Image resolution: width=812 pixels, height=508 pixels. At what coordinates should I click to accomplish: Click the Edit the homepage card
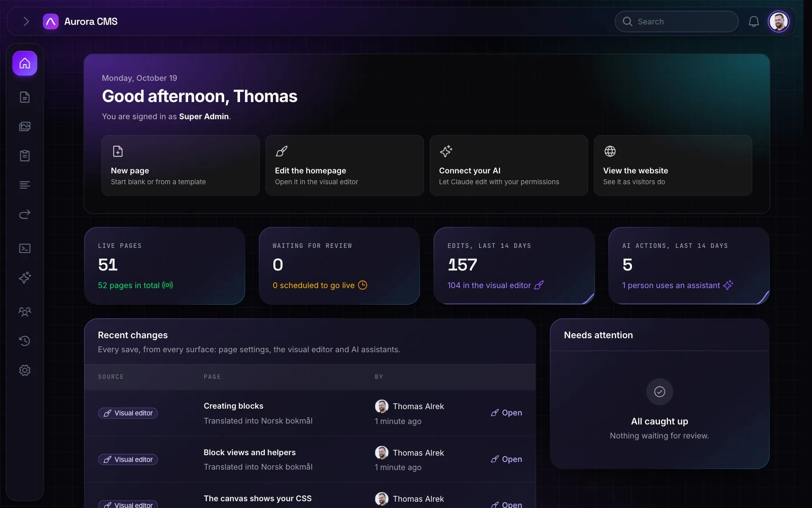pos(345,165)
